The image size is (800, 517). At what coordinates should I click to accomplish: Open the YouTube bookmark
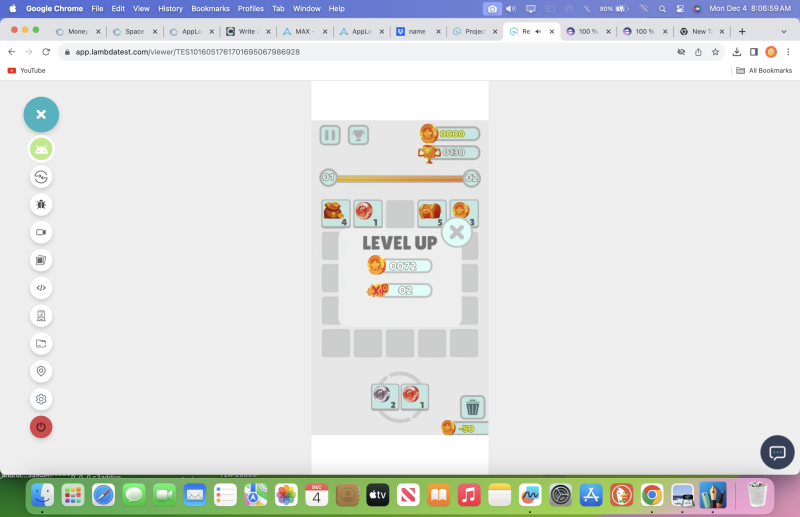pos(27,70)
